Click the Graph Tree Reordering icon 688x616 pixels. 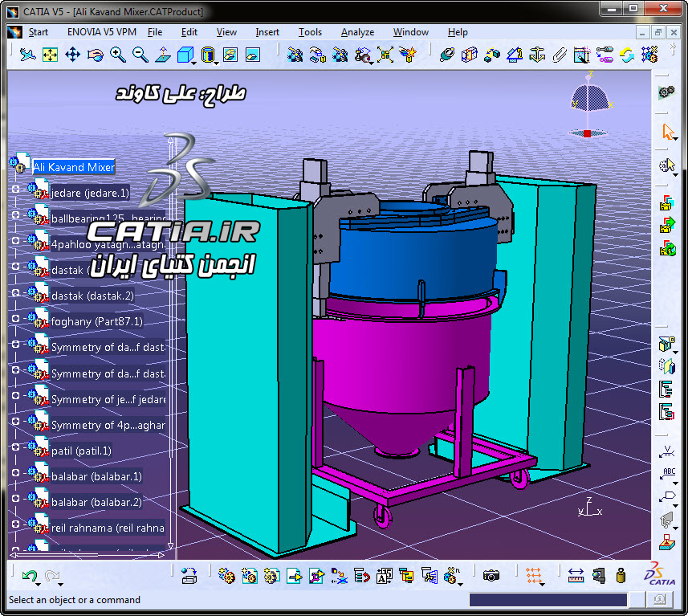(361, 576)
